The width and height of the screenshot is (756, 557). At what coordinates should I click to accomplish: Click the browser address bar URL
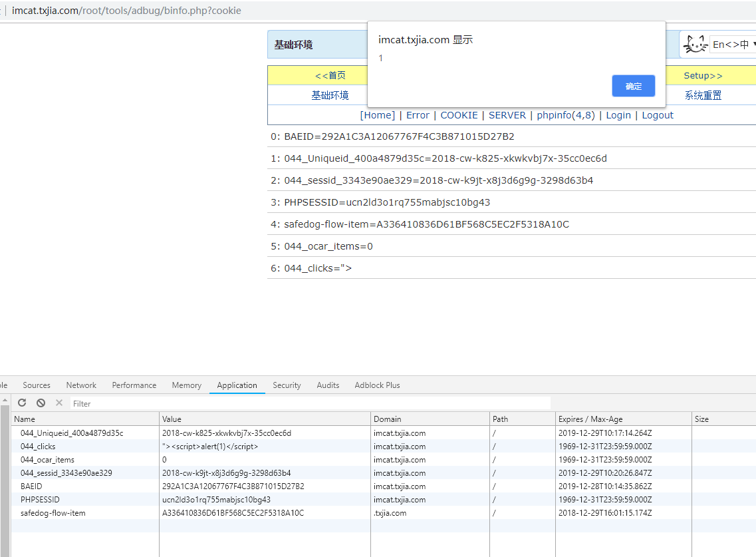click(126, 11)
